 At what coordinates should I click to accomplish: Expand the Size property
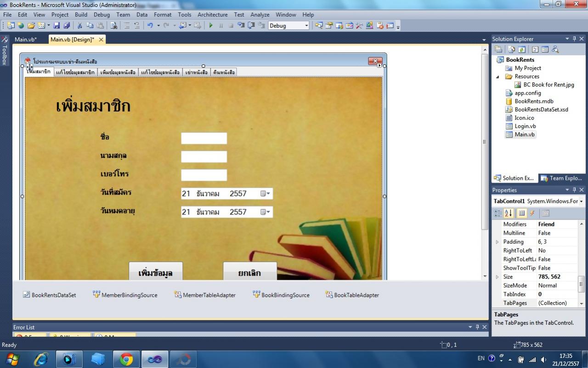tap(497, 277)
